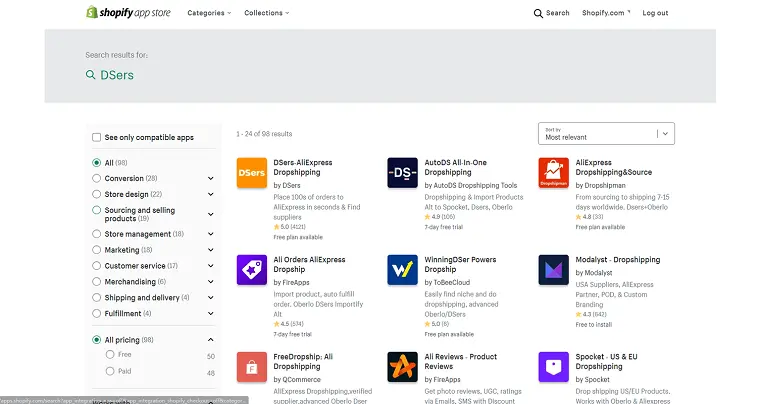Open the WinningDSer app icon

click(402, 270)
